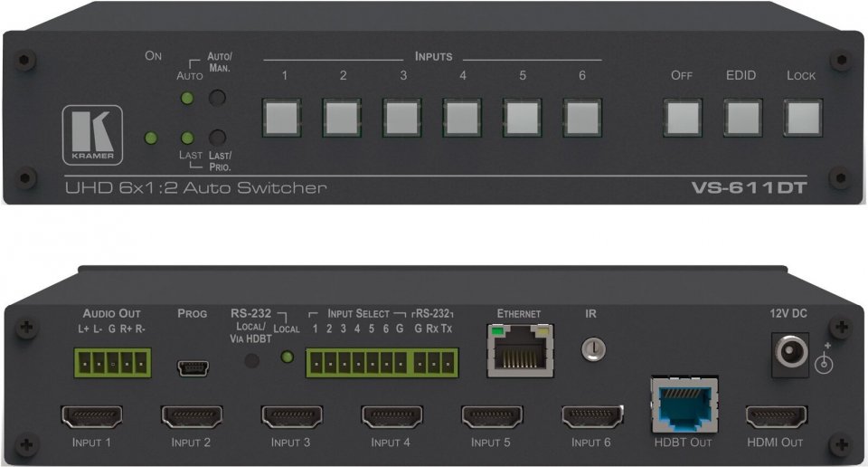The width and height of the screenshot is (868, 467).
Task: Click the Input 1 HDMI port
Action: click(x=90, y=417)
